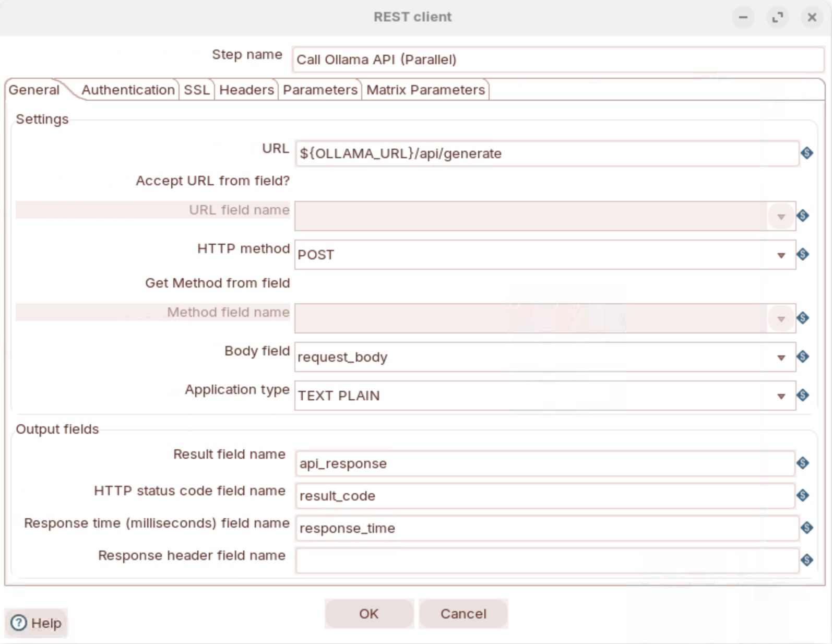Click the variable icon next to Application type
The image size is (832, 644).
click(x=803, y=395)
